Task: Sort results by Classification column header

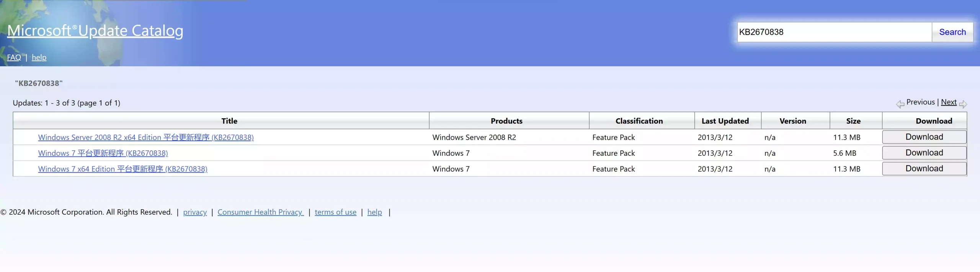Action: 639,121
